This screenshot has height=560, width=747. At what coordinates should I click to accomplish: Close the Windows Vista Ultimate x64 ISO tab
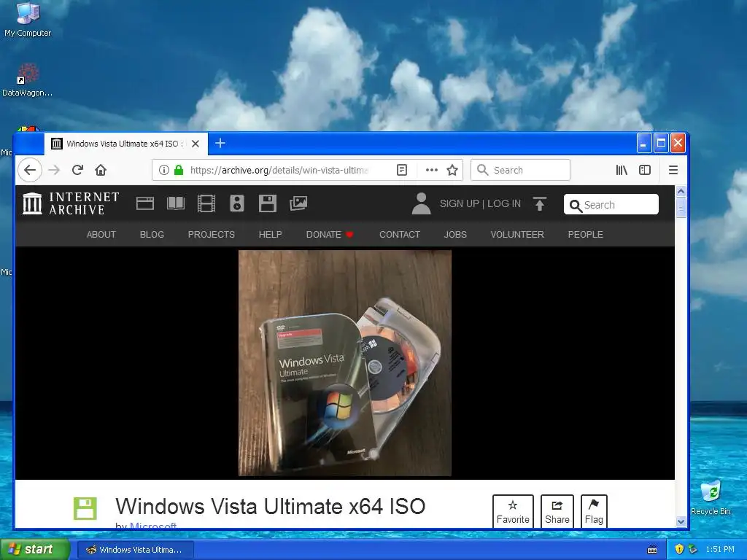[x=196, y=144]
